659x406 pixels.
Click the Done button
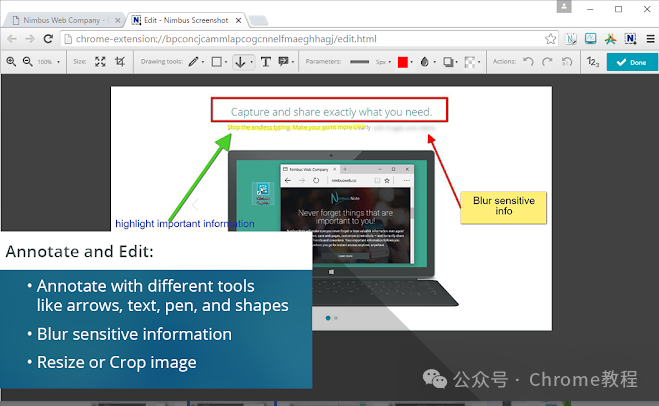[x=632, y=62]
